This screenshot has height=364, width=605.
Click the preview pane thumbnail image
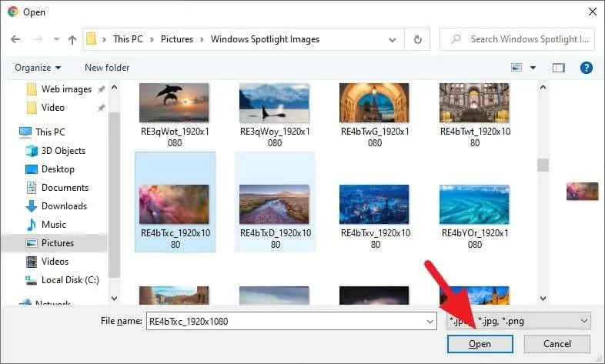[582, 192]
